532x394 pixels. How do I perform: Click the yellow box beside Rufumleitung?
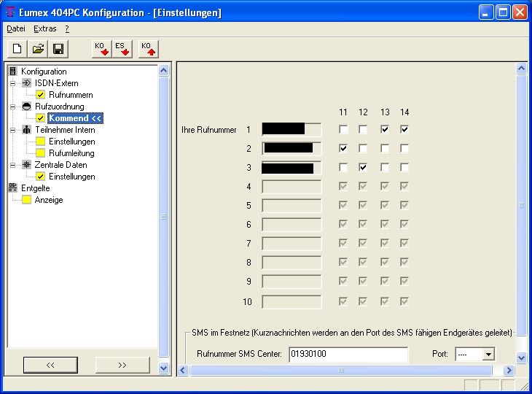click(x=40, y=153)
